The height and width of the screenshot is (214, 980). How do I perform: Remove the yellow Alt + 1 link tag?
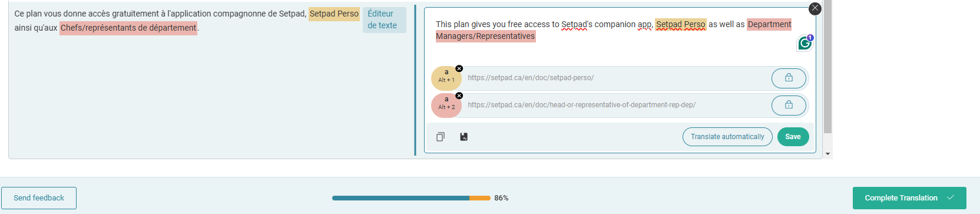(x=459, y=68)
